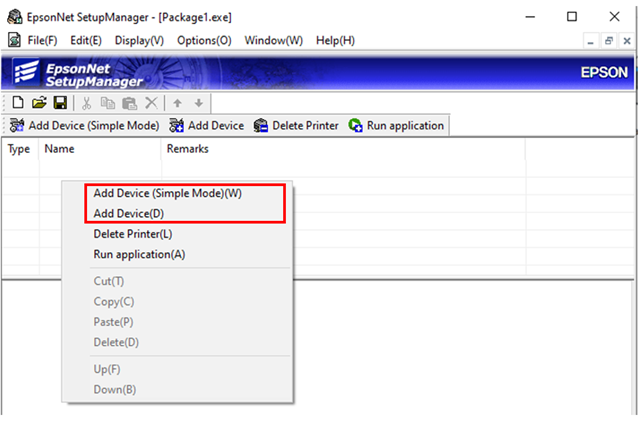Choose Run application(A) in context menu
The height and width of the screenshot is (421, 640).
[177, 254]
